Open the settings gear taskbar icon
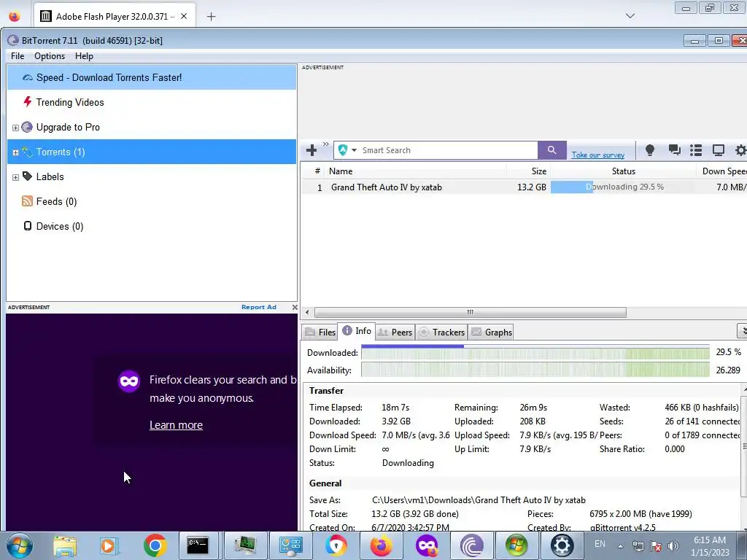Image resolution: width=747 pixels, height=560 pixels. coord(562,545)
